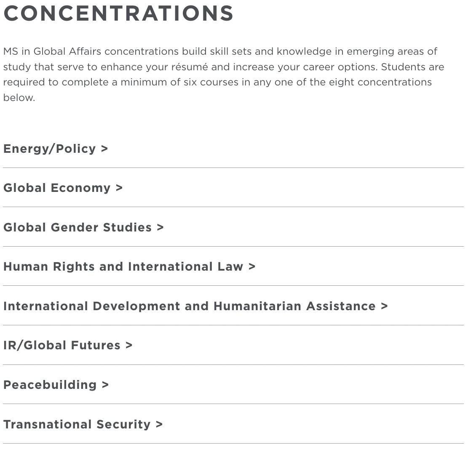The width and height of the screenshot is (476, 452).
Task: Click the arrow next to Energy/Policy
Action: click(104, 149)
